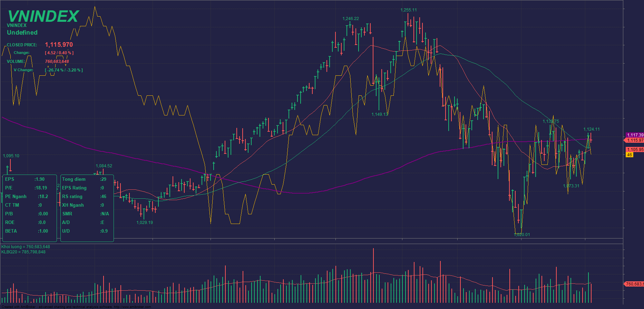
Task: Select the 'CLOSED PRICE:' label
Action: click(22, 45)
